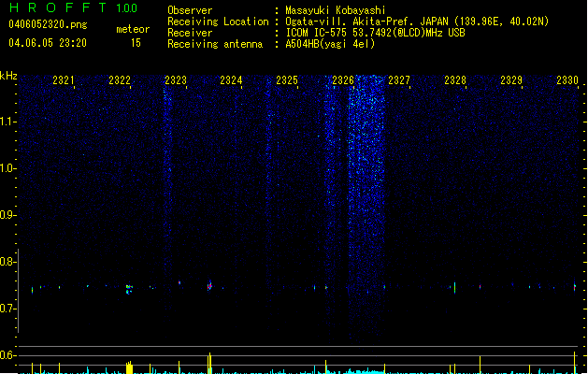Click the wide yellow intensity bar below 2322
588x374 pixels.
pos(129,367)
